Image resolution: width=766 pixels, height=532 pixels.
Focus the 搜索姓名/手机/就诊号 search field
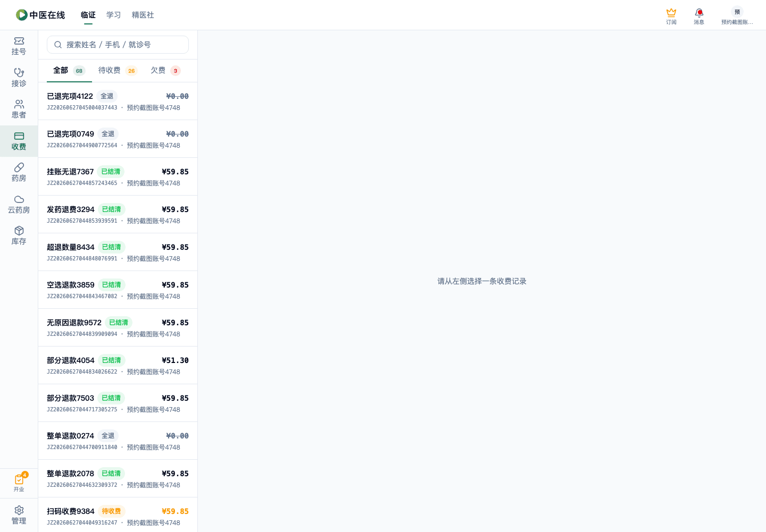click(118, 45)
